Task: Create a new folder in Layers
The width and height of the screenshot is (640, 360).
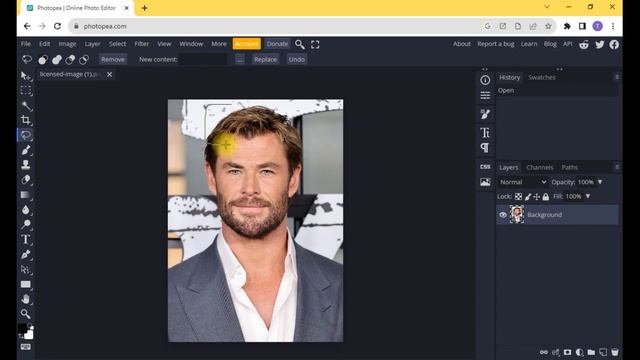Action: [x=591, y=352]
